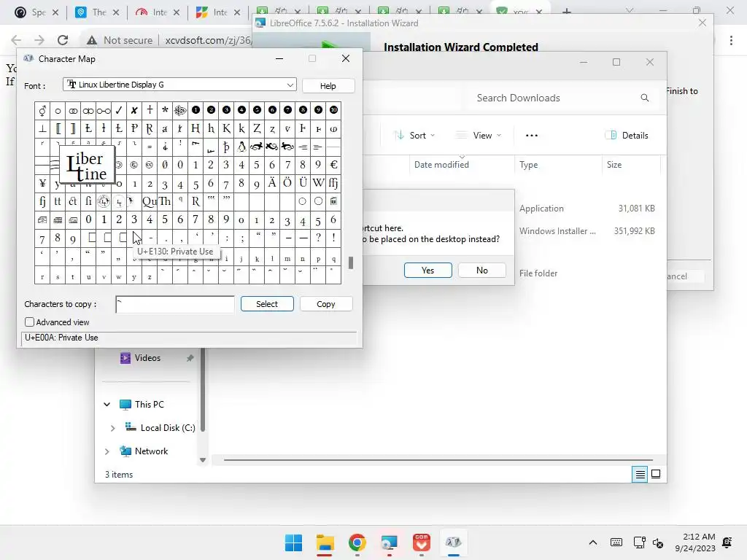The height and width of the screenshot is (560, 747).
Task: Open Chrome tab search chevron
Action: pos(630,10)
